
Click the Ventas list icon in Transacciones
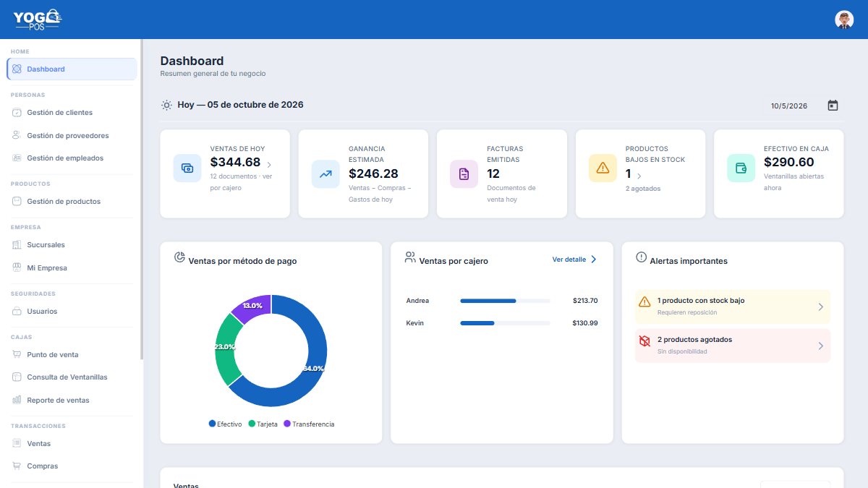coord(17,443)
